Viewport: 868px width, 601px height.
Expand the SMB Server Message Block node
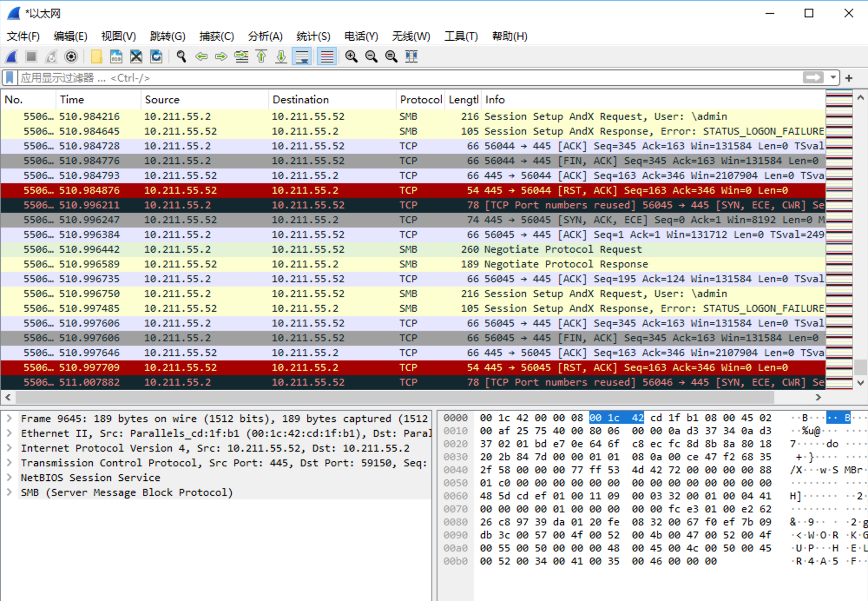9,492
